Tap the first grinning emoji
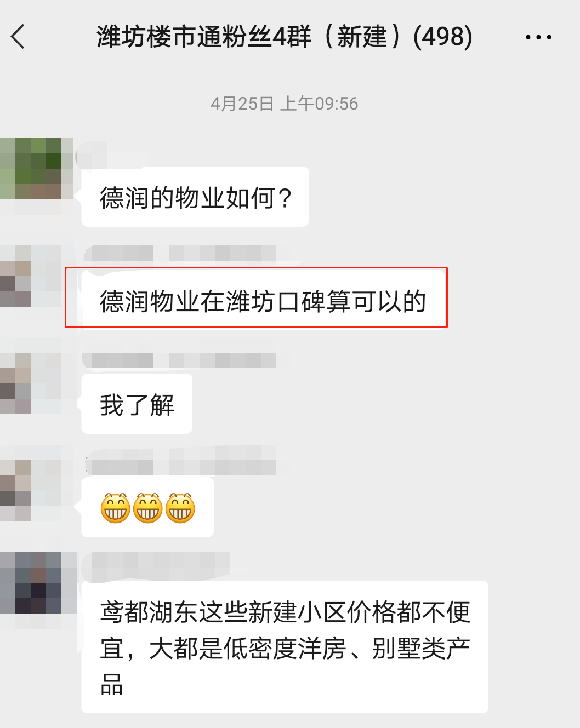This screenshot has width=580, height=728. tap(115, 508)
